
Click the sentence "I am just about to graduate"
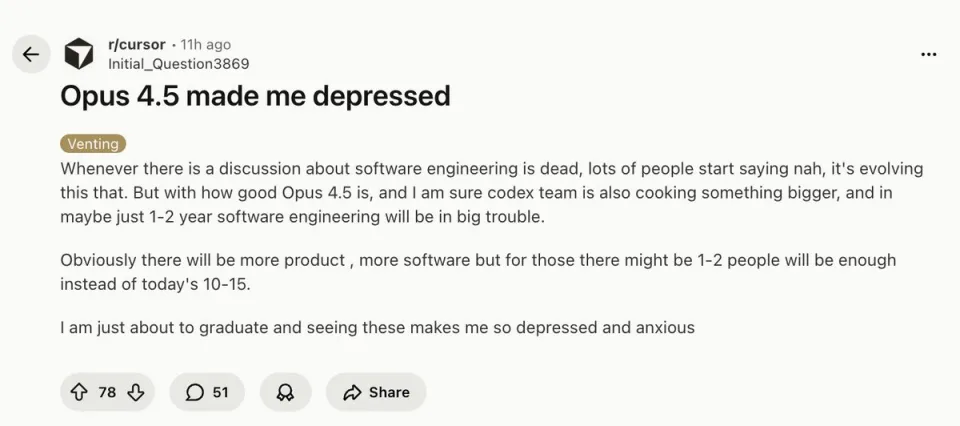[x=377, y=327]
